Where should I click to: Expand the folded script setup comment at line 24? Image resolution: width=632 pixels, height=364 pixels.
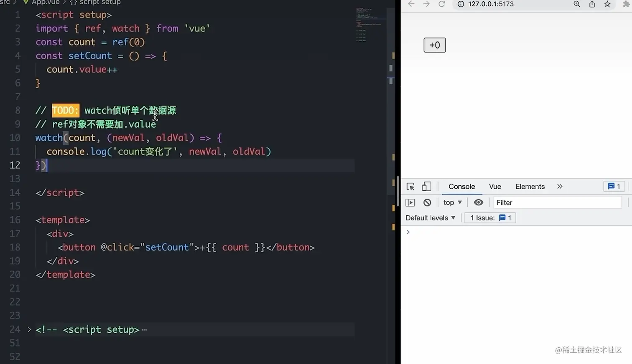[29, 329]
